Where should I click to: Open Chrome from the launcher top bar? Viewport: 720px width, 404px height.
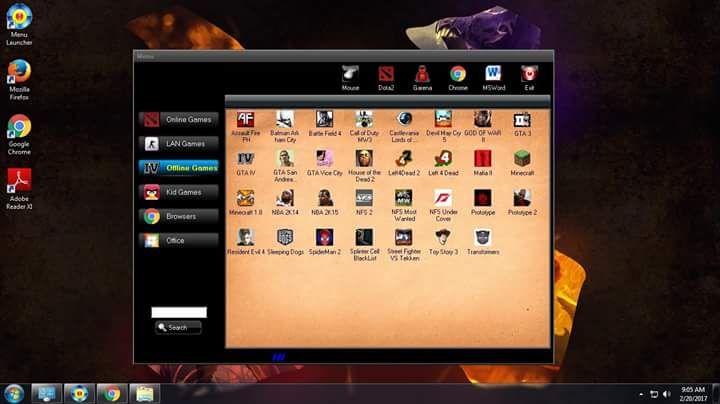coord(458,78)
